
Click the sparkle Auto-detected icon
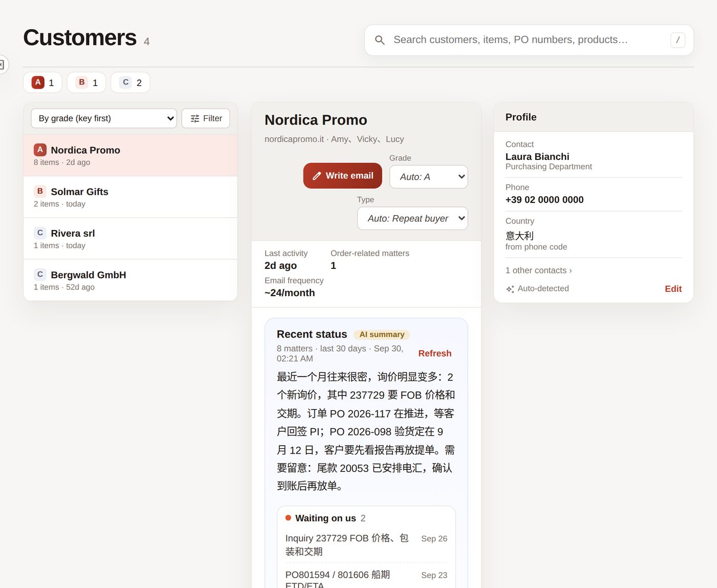click(x=510, y=289)
